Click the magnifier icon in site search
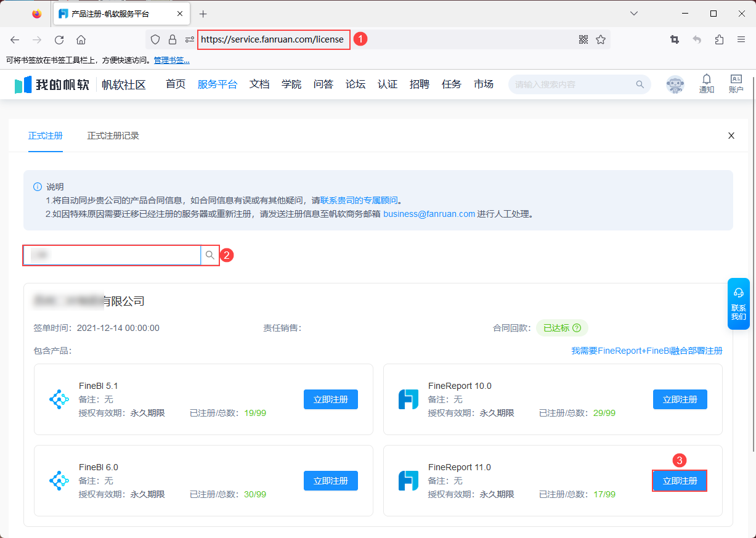Image resolution: width=756 pixels, height=538 pixels. pos(640,84)
